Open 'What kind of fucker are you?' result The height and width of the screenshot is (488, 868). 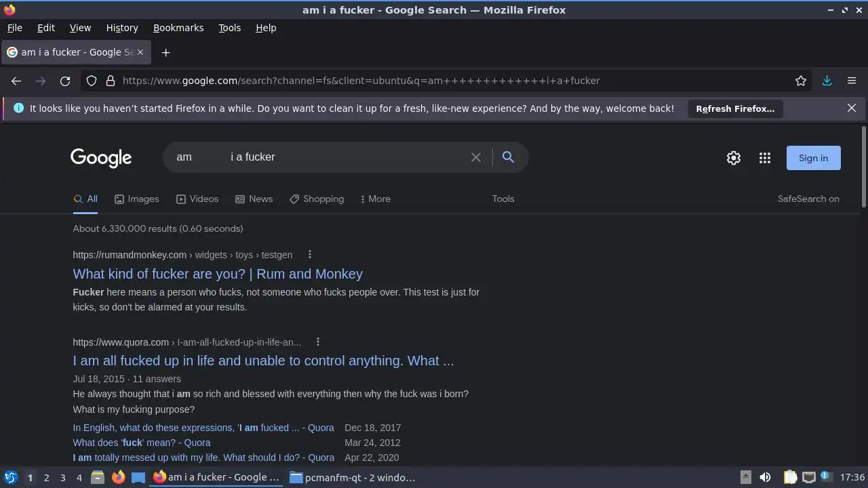pyautogui.click(x=218, y=274)
